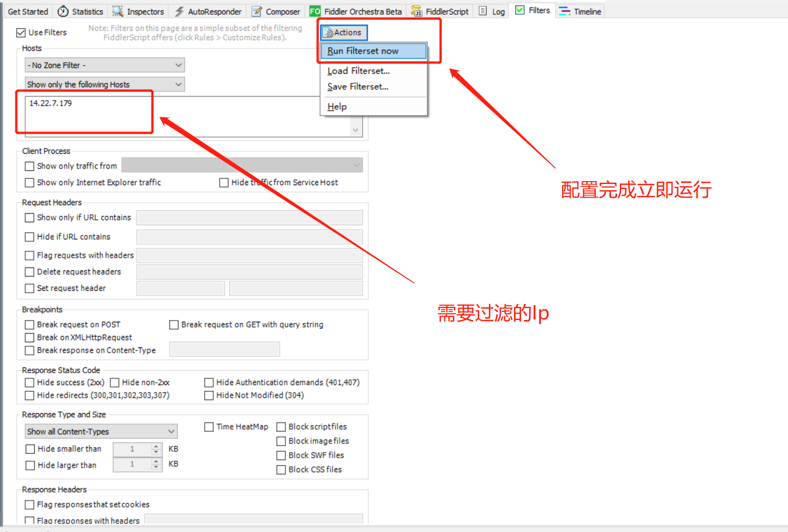Click the hosts box scroll down arrow
The image size is (788, 532).
pyautogui.click(x=356, y=130)
